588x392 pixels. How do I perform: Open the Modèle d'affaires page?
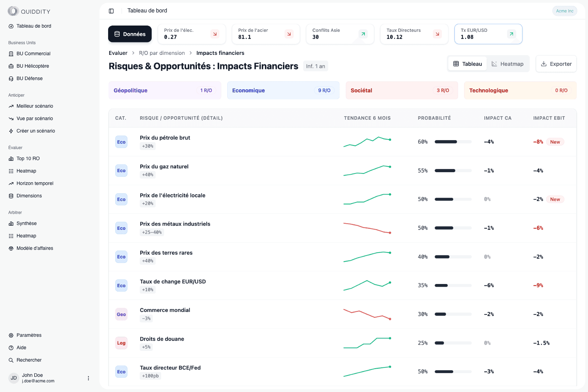[35, 248]
